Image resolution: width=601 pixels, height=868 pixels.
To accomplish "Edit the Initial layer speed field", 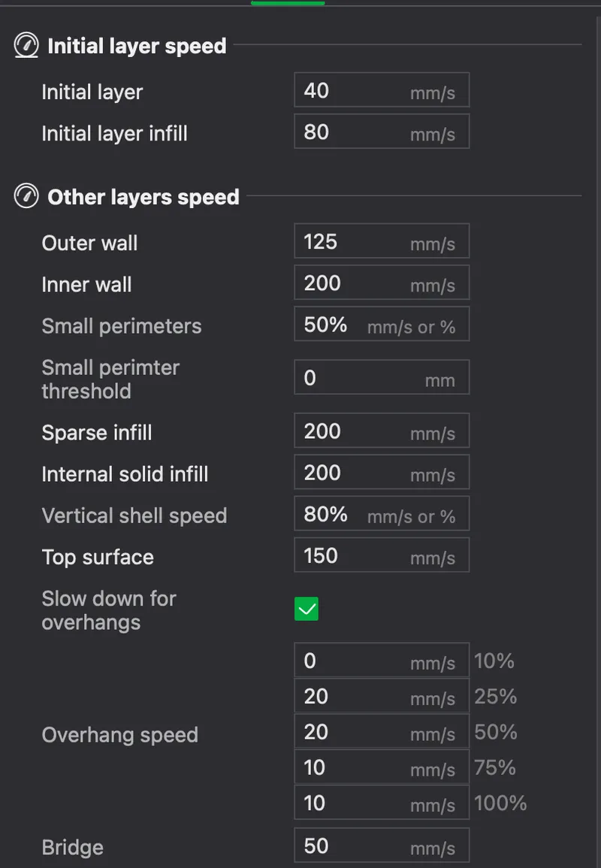I will [x=382, y=89].
